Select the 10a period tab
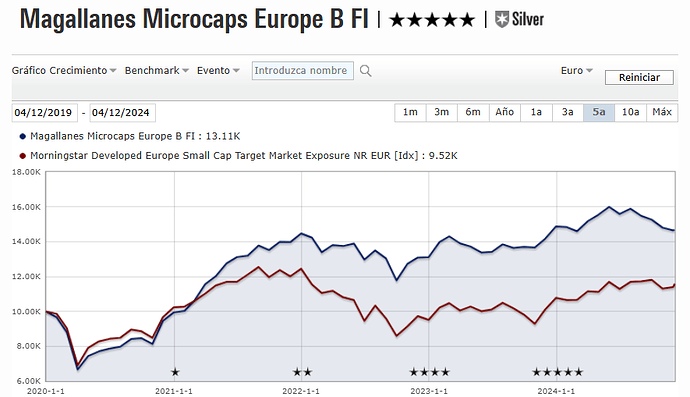Viewport: 690px width, 397px height. click(630, 112)
